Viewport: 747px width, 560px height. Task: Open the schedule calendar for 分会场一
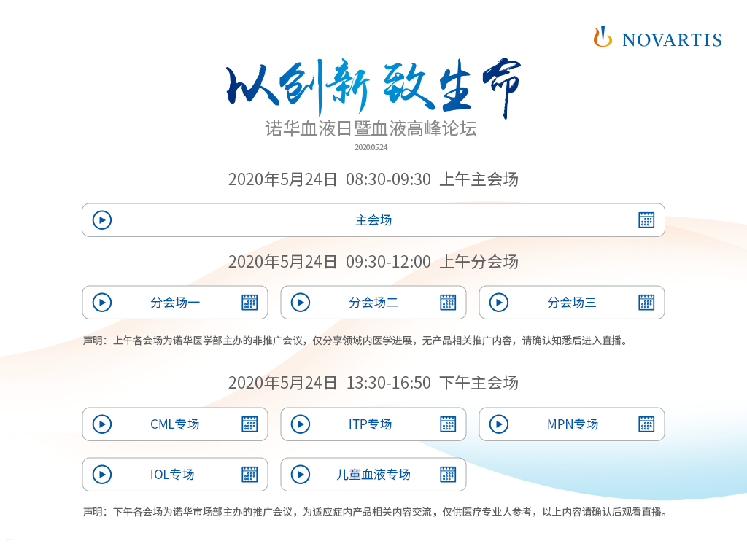coord(249,303)
